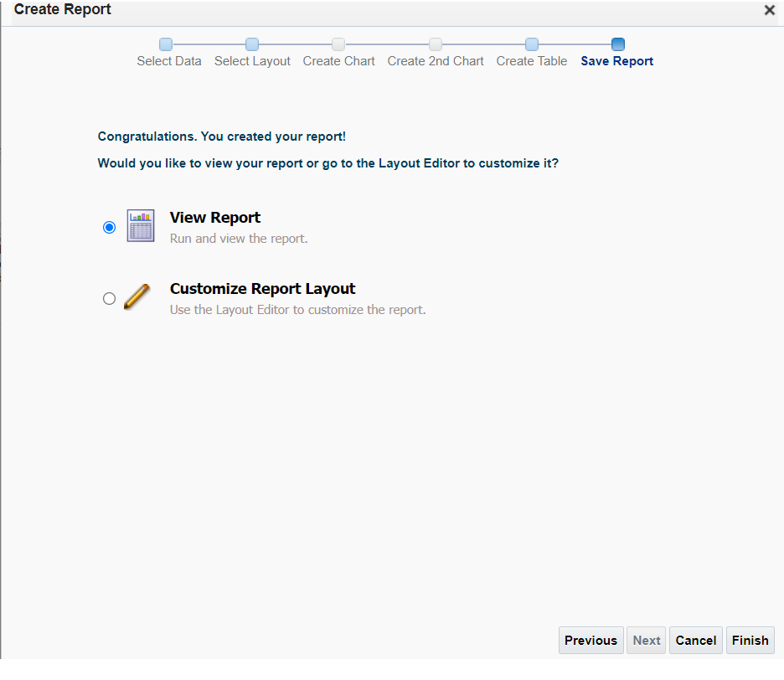
Task: Close the Create Report dialog
Action: [x=769, y=11]
